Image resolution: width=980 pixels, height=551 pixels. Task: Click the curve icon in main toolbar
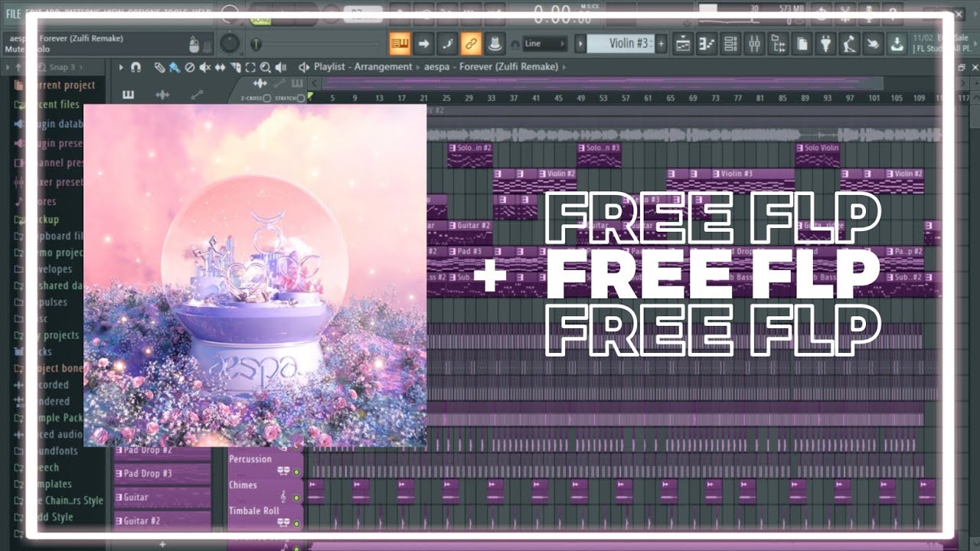[x=447, y=44]
